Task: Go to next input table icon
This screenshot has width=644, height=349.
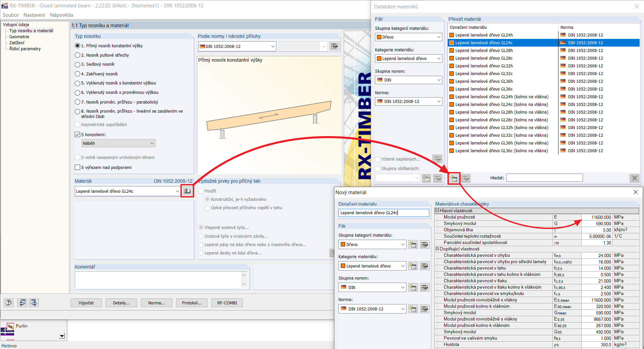Action: [x=34, y=303]
